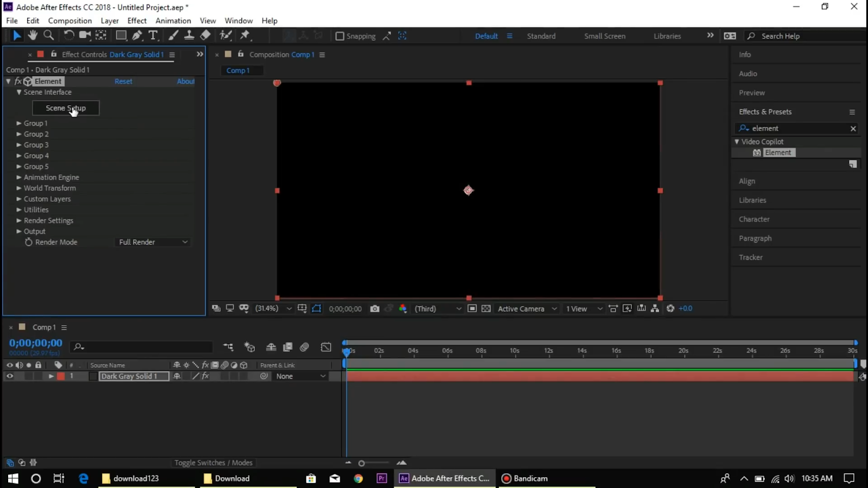Screen dimensions: 868x488
Task: Select the Roto Brush tool
Action: tap(226, 35)
